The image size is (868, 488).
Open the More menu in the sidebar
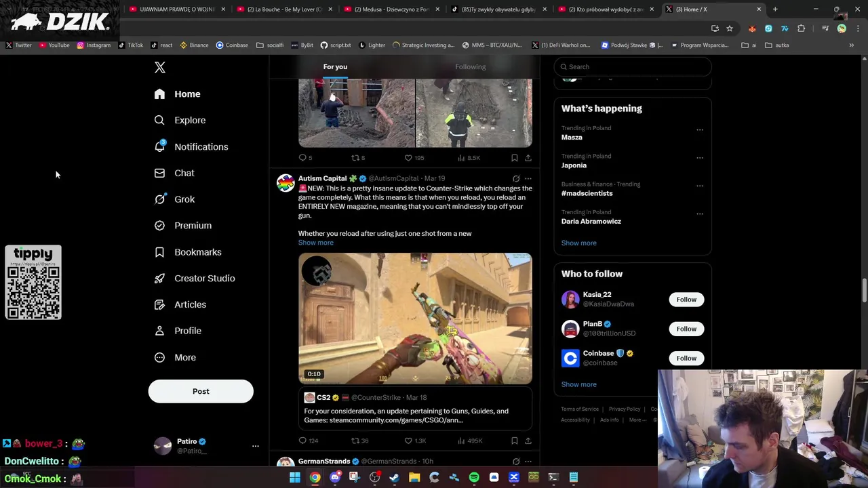176,357
